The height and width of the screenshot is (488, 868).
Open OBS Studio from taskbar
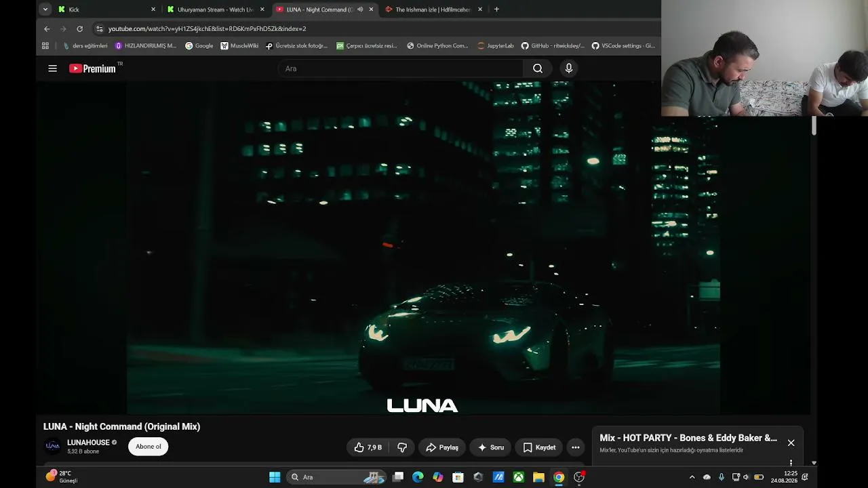point(578,477)
